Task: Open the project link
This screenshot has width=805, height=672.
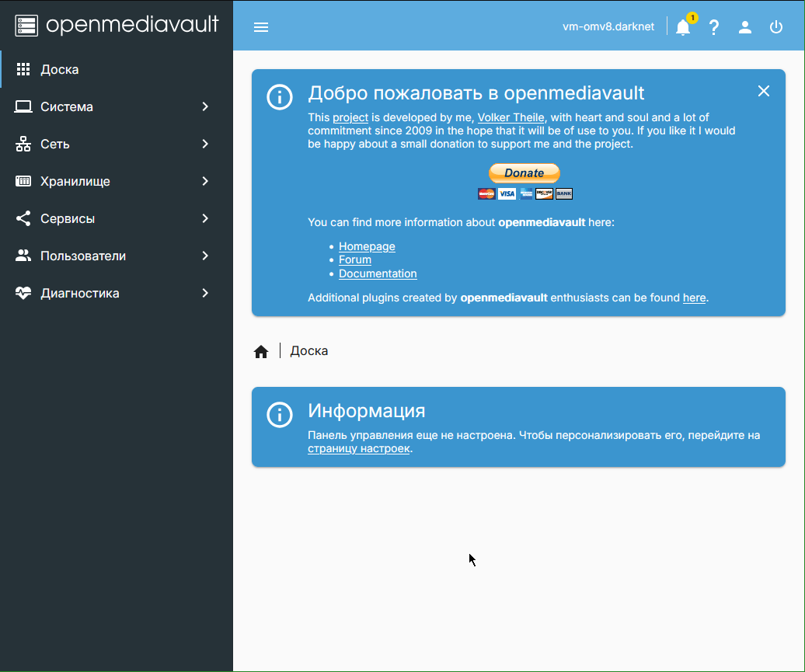Action: pyautogui.click(x=350, y=117)
